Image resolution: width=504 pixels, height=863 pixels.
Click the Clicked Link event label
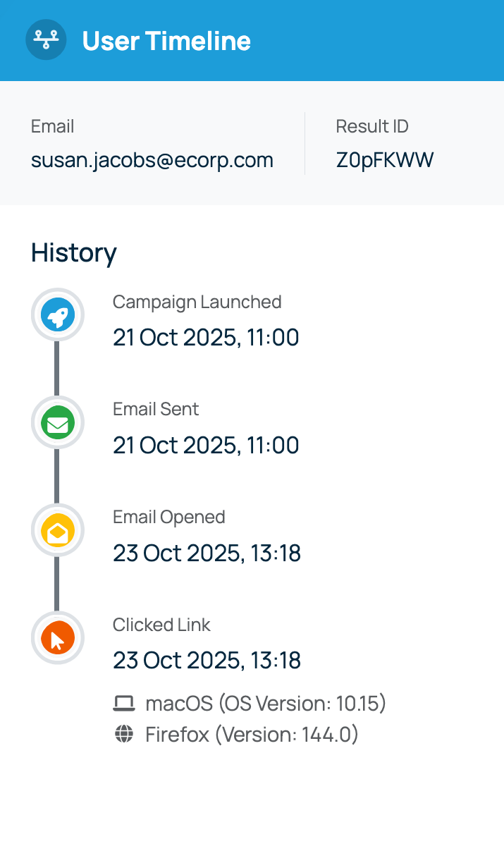pyautogui.click(x=161, y=625)
